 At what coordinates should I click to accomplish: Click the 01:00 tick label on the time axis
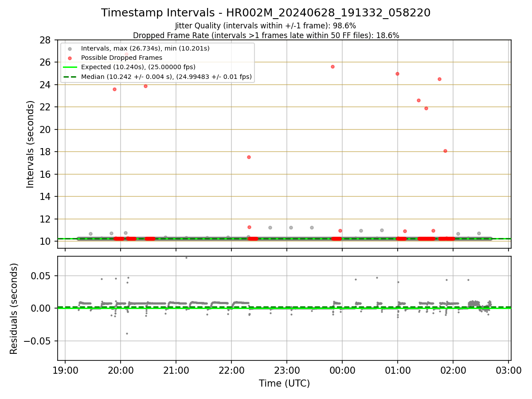pos(398,370)
